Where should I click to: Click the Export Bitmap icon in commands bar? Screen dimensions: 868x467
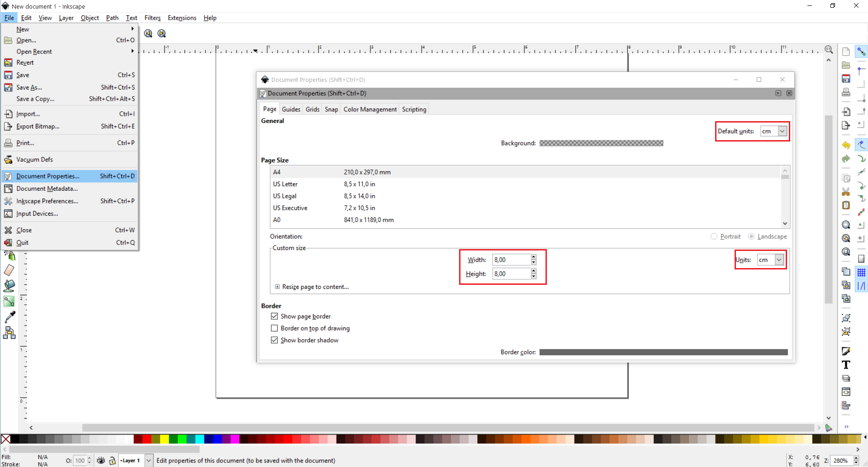click(846, 126)
